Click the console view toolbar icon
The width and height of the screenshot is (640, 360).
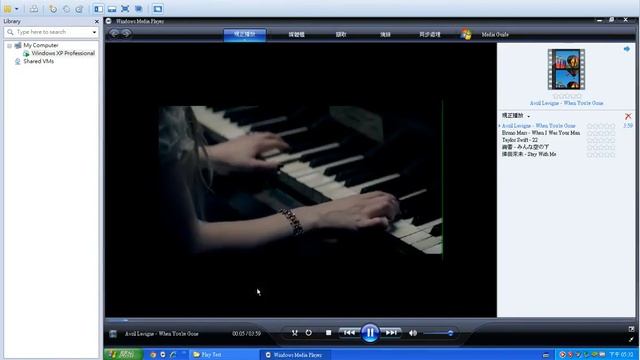coord(158,9)
